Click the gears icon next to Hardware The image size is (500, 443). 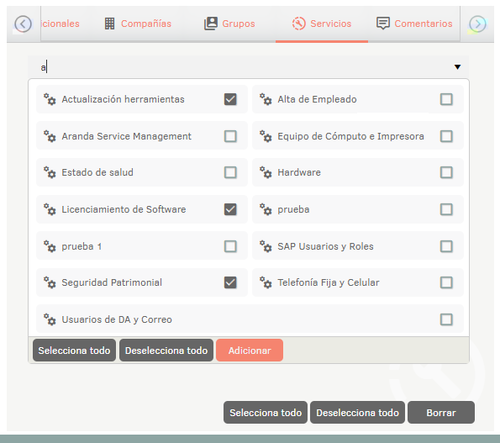[266, 172]
